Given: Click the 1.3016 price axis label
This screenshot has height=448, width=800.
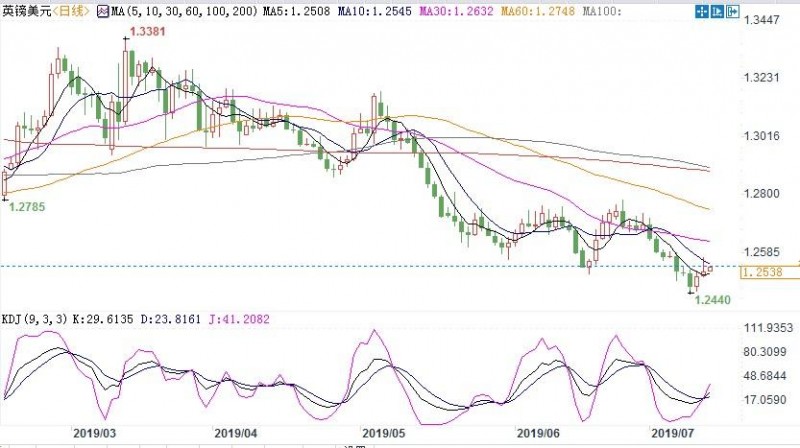Looking at the screenshot, I should tap(761, 136).
